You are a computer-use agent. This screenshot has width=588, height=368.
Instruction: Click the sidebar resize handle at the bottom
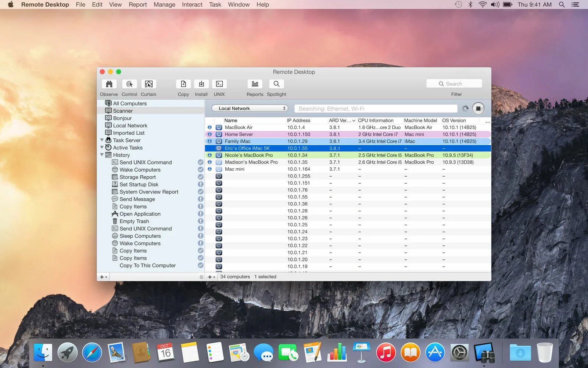point(201,277)
